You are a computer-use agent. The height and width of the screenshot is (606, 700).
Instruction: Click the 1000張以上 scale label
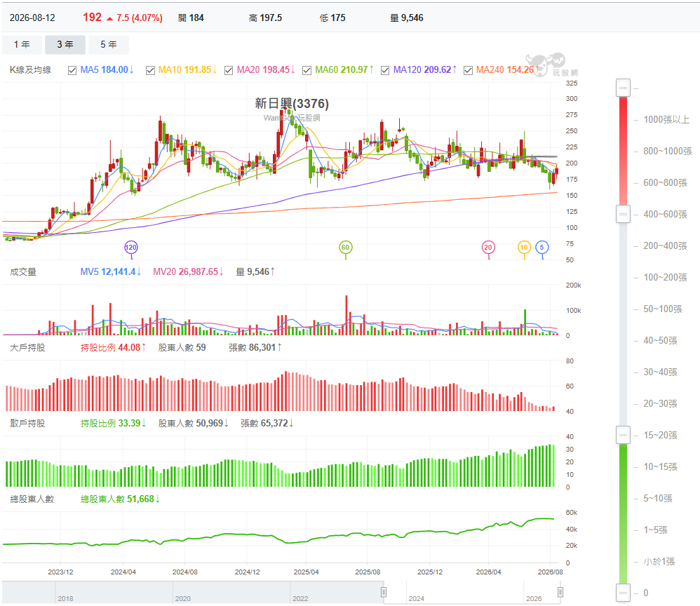click(666, 120)
